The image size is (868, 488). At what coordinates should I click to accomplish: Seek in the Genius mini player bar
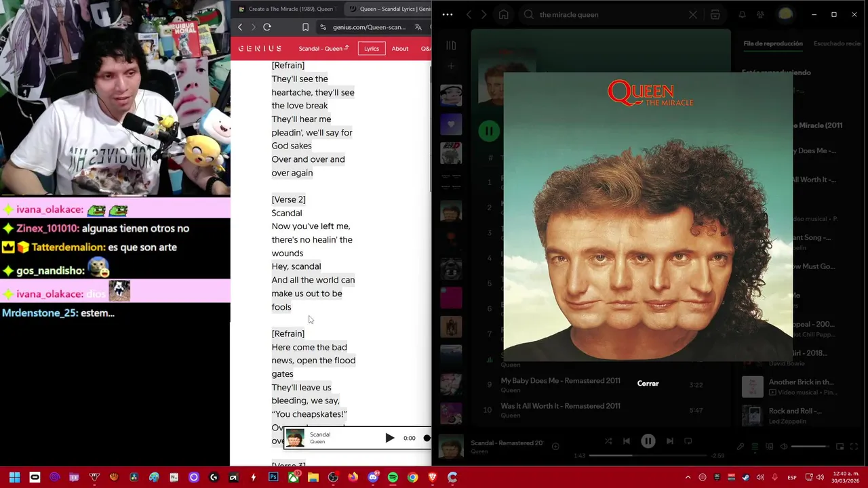pyautogui.click(x=427, y=438)
